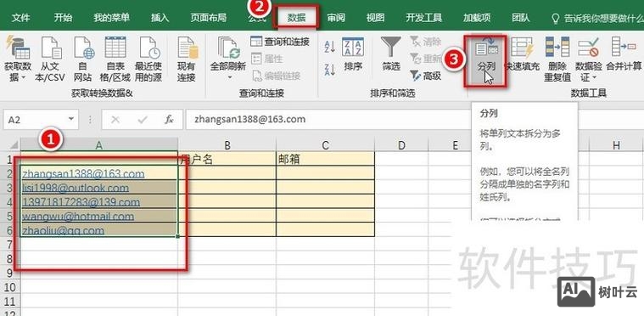This screenshot has height=316, width=644.
Task: Switch to the 开始 (Home) tab
Action: [x=64, y=18]
